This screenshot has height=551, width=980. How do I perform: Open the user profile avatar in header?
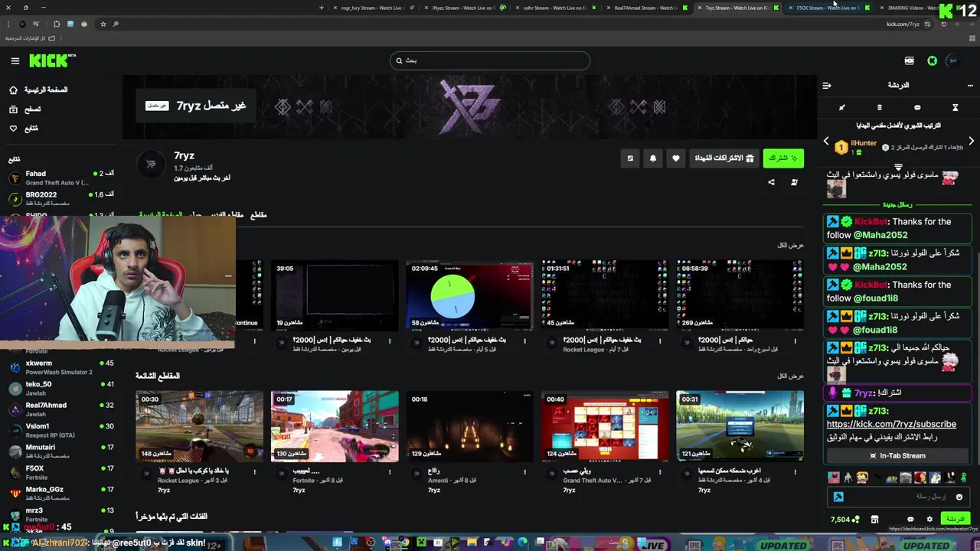pyautogui.click(x=952, y=60)
